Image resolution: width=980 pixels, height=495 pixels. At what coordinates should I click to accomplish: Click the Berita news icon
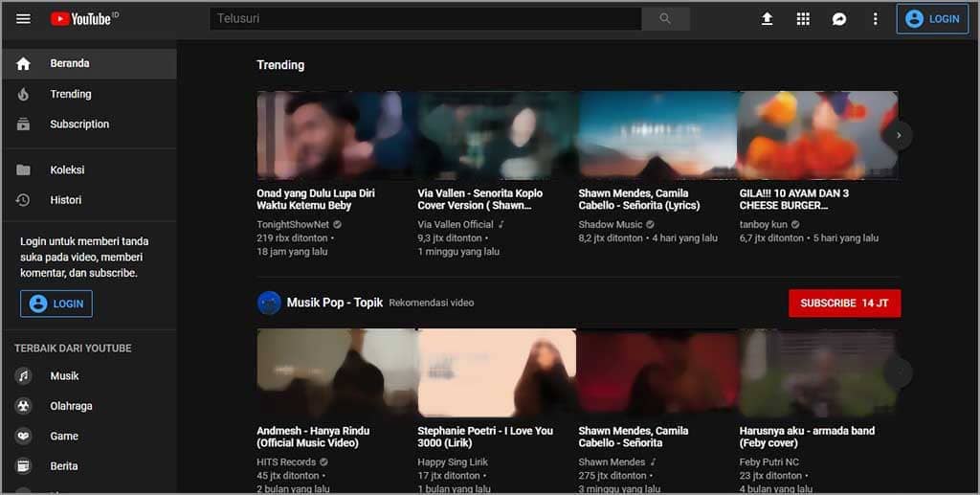(23, 465)
